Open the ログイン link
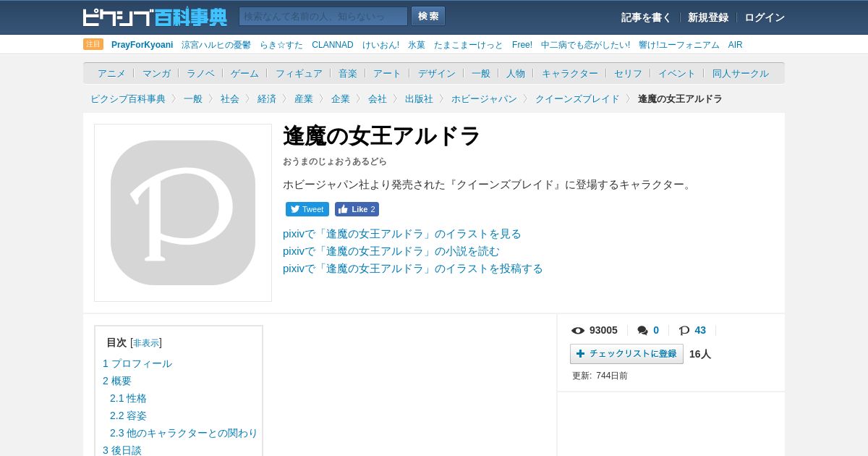This screenshot has width=868, height=456. (765, 17)
